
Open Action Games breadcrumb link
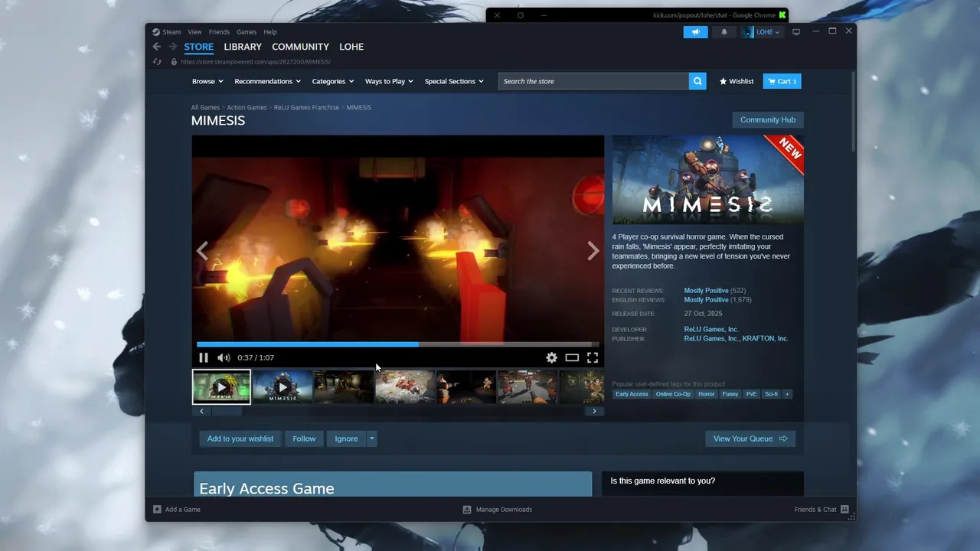click(x=247, y=108)
